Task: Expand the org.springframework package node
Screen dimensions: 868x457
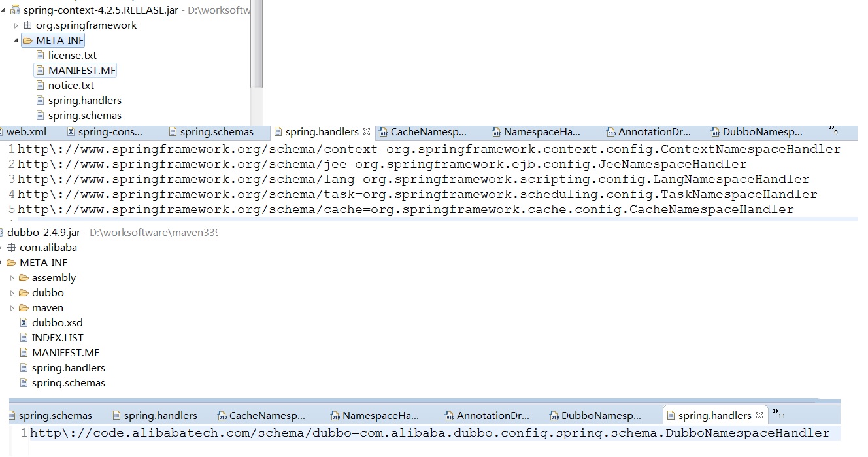Action: [x=16, y=25]
